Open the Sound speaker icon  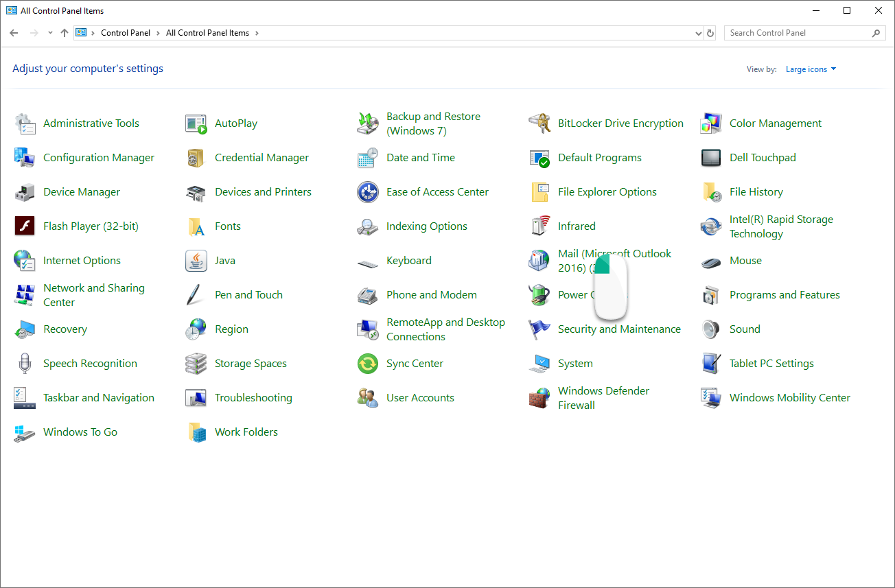[711, 329]
